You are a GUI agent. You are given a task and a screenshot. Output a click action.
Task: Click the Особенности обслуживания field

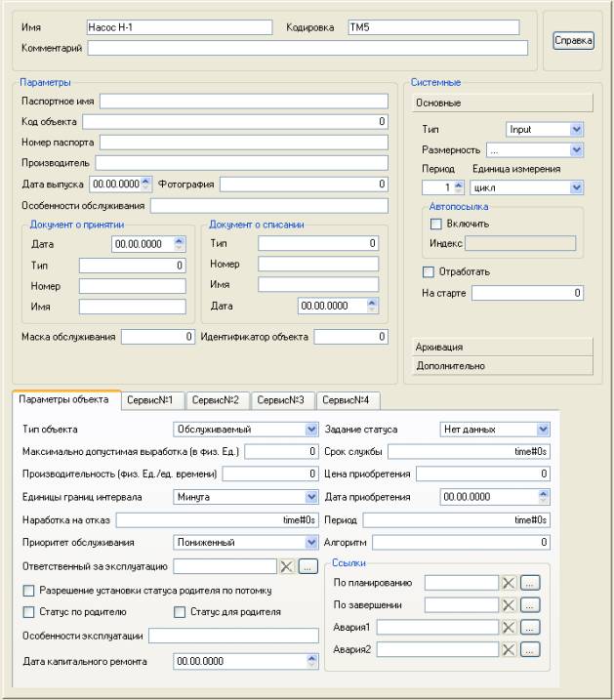click(269, 206)
